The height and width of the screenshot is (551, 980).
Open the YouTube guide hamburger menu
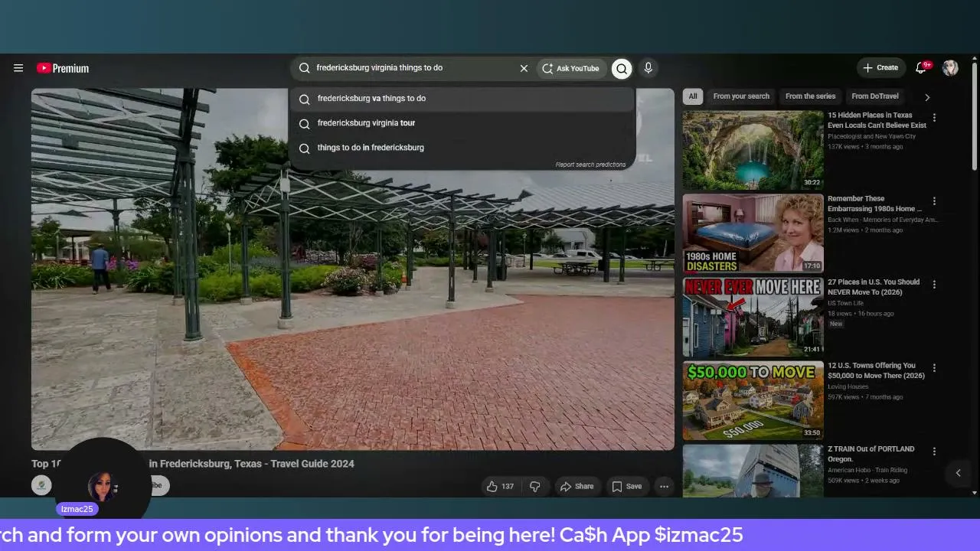click(18, 68)
